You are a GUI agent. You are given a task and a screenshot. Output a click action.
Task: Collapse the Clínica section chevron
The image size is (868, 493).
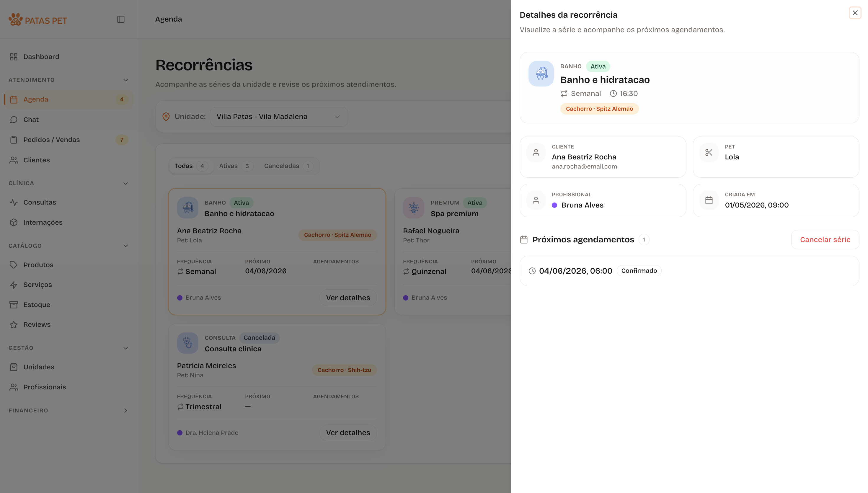click(x=125, y=183)
